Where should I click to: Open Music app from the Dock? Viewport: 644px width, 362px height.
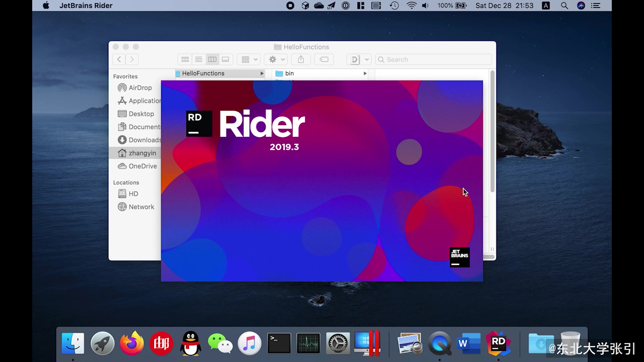250,343
